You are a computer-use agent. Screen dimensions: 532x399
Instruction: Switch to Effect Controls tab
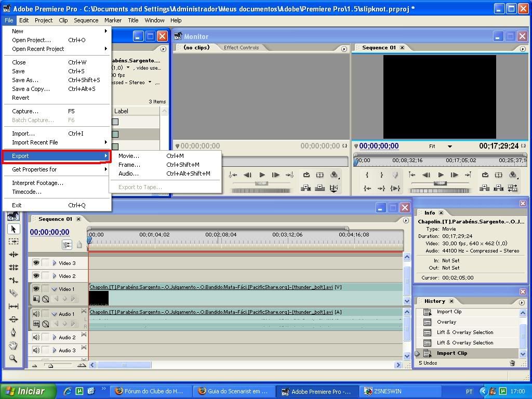[241, 47]
